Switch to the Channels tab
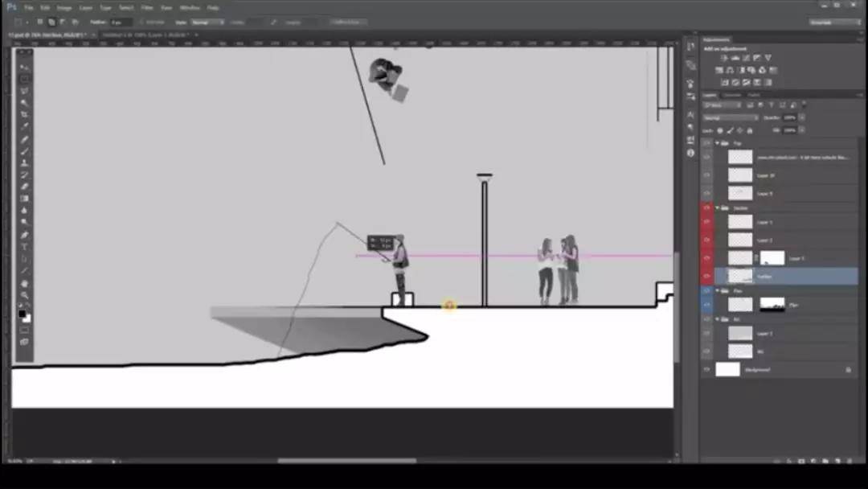Screen dimensions: 868x489 732,95
